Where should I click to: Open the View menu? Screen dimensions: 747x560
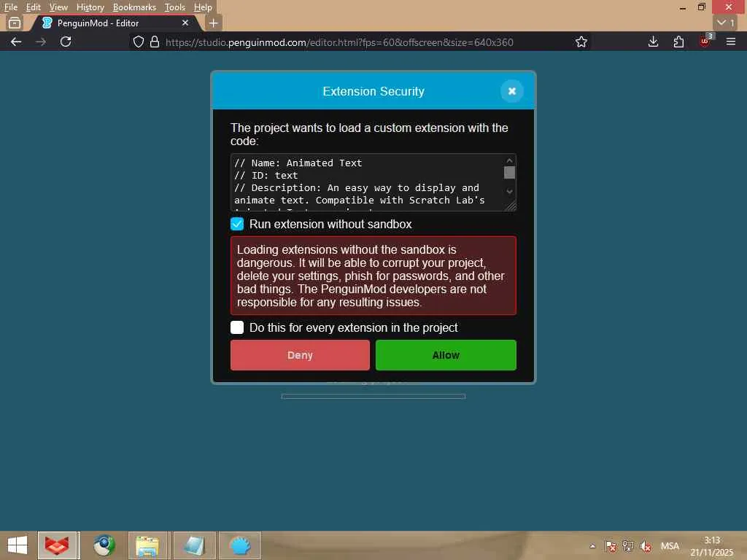[58, 7]
